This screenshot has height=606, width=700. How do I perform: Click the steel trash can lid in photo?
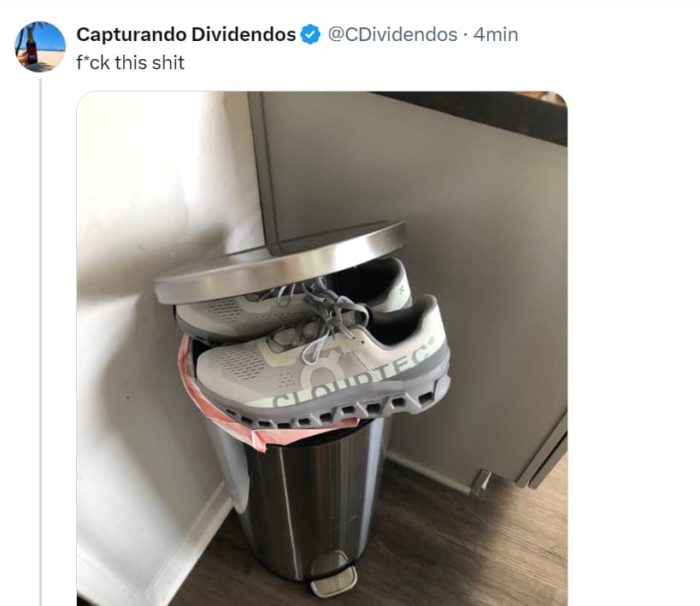pyautogui.click(x=280, y=262)
